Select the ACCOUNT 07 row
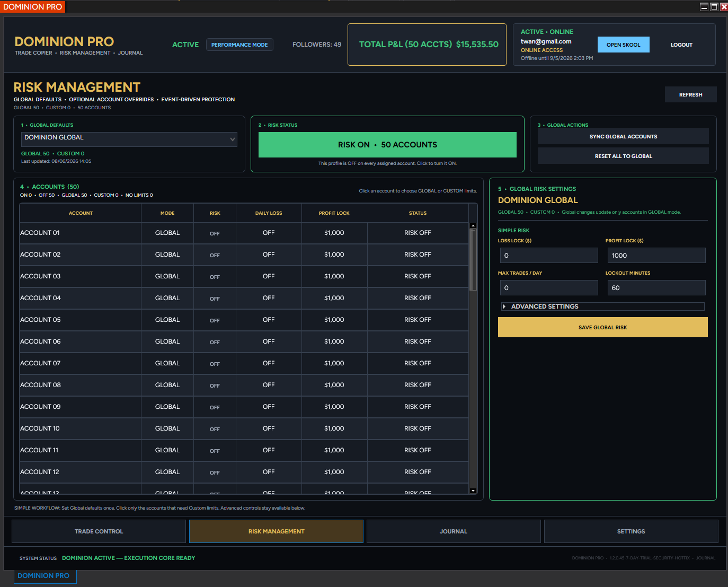The width and height of the screenshot is (728, 587). pyautogui.click(x=244, y=363)
